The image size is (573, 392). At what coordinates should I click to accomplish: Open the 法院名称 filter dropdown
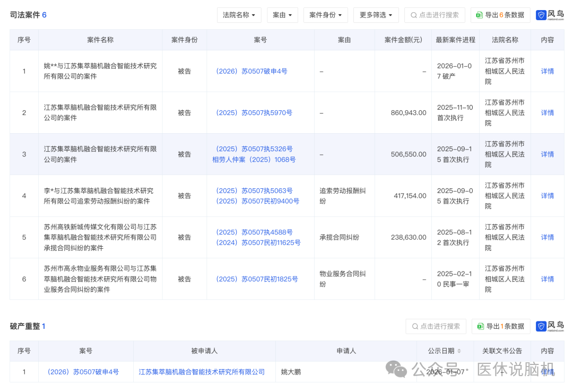click(239, 15)
